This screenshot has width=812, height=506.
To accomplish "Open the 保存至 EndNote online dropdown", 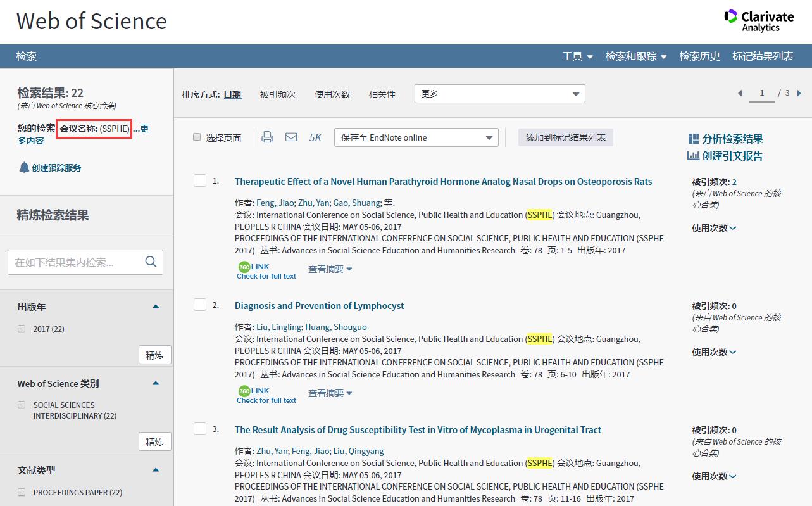I will [416, 137].
